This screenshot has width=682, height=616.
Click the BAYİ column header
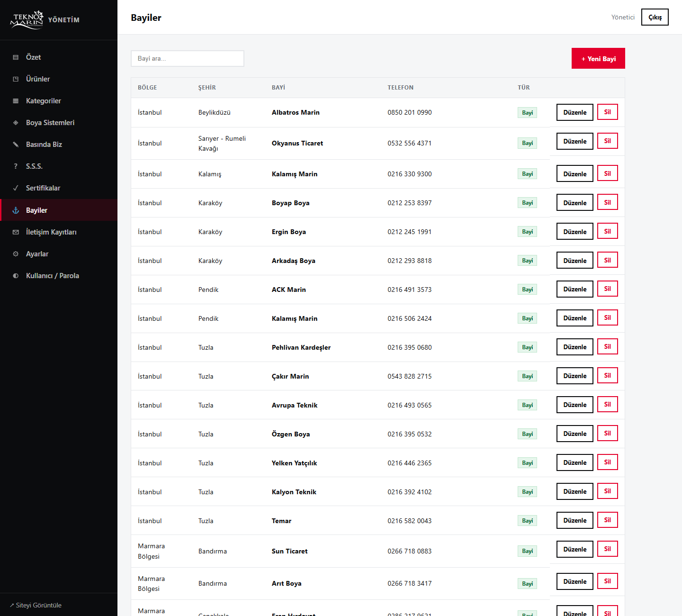[x=278, y=88]
